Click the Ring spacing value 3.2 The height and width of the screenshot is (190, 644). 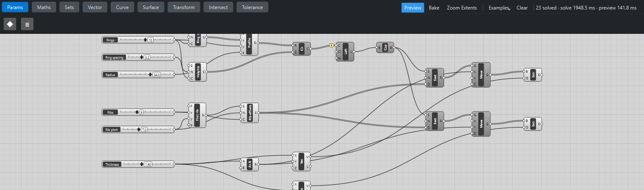(147, 57)
